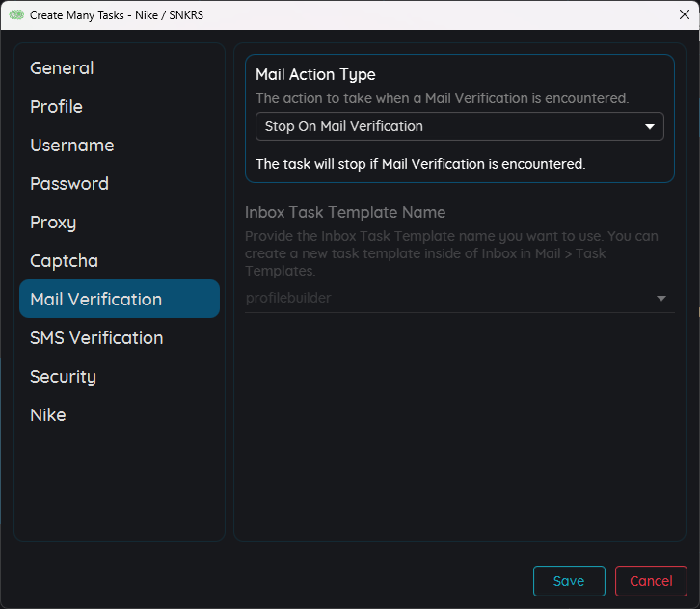Switch to the Profile section
This screenshot has height=609, width=700.
pyautogui.click(x=56, y=107)
